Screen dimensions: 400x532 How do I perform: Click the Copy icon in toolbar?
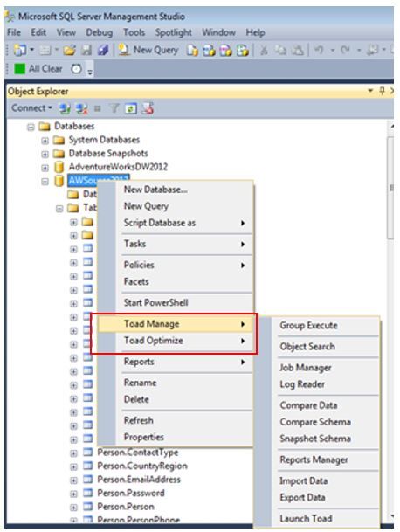tap(280, 50)
